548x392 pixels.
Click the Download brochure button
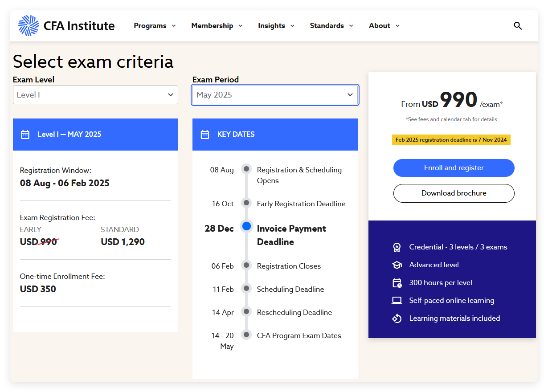click(x=454, y=193)
